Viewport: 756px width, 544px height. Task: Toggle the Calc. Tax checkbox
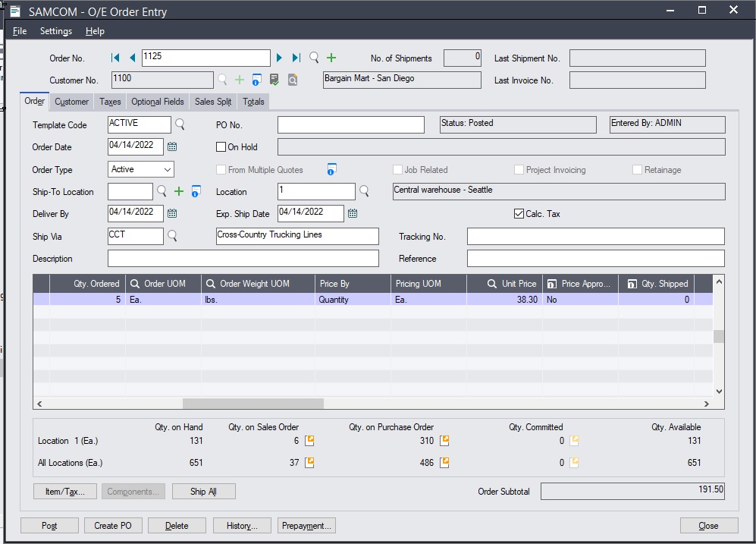pyautogui.click(x=519, y=214)
